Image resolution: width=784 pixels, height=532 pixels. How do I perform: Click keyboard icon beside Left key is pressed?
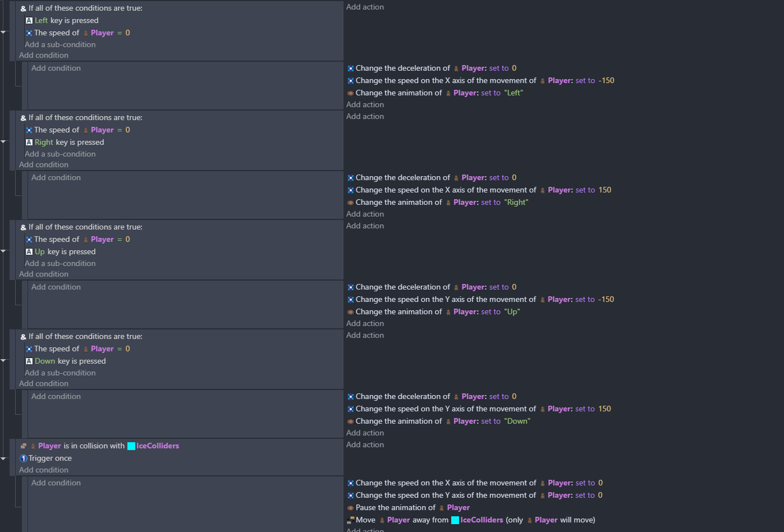coord(29,21)
